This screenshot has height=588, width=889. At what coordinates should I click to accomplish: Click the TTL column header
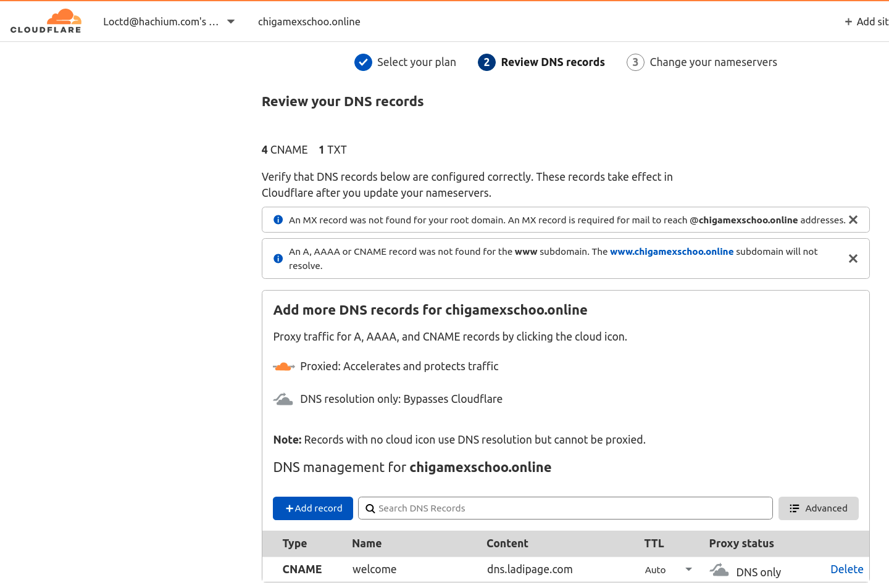pos(654,544)
